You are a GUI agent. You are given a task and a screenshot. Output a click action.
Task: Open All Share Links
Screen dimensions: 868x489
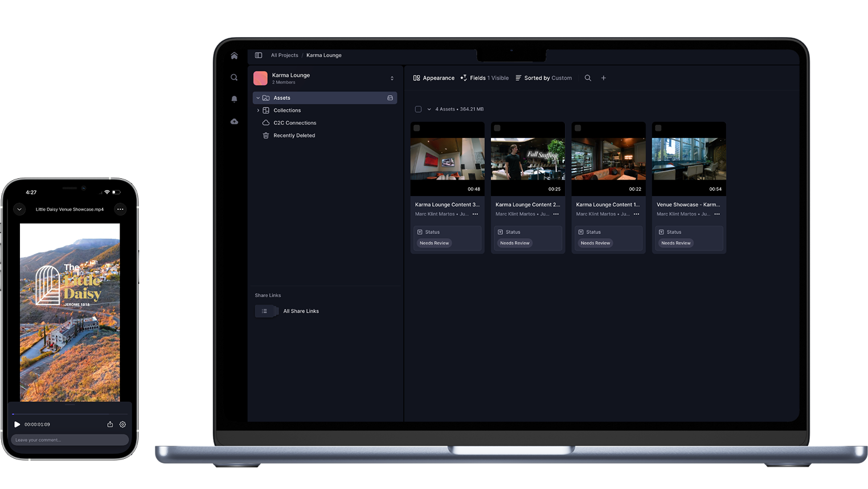pos(301,311)
